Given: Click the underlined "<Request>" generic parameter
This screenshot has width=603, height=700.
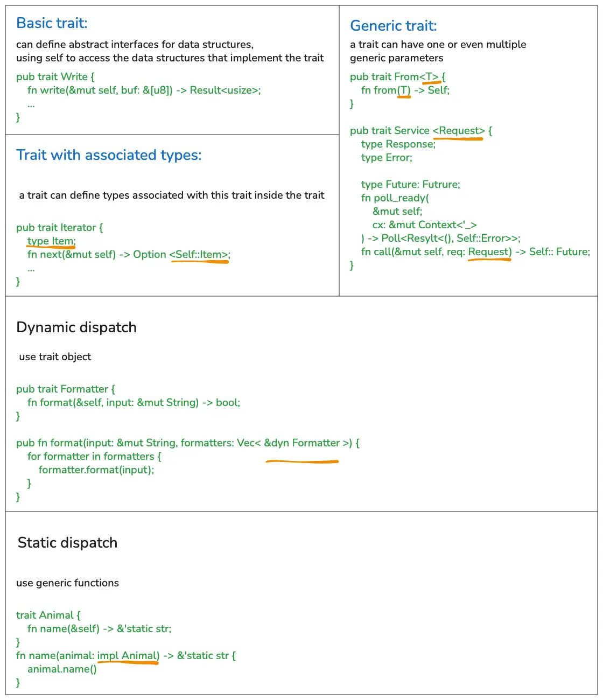Looking at the screenshot, I should (x=459, y=131).
